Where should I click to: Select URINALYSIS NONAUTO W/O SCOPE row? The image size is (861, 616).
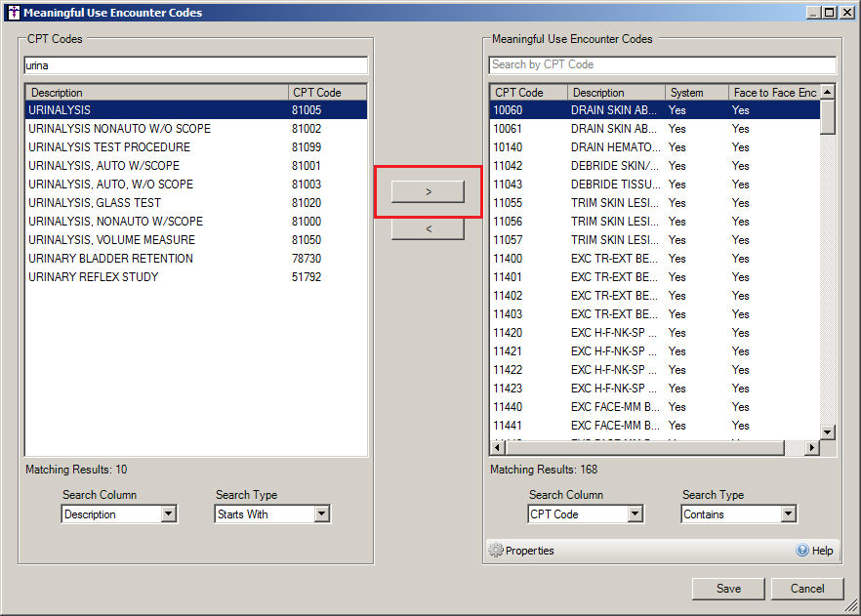click(x=196, y=129)
